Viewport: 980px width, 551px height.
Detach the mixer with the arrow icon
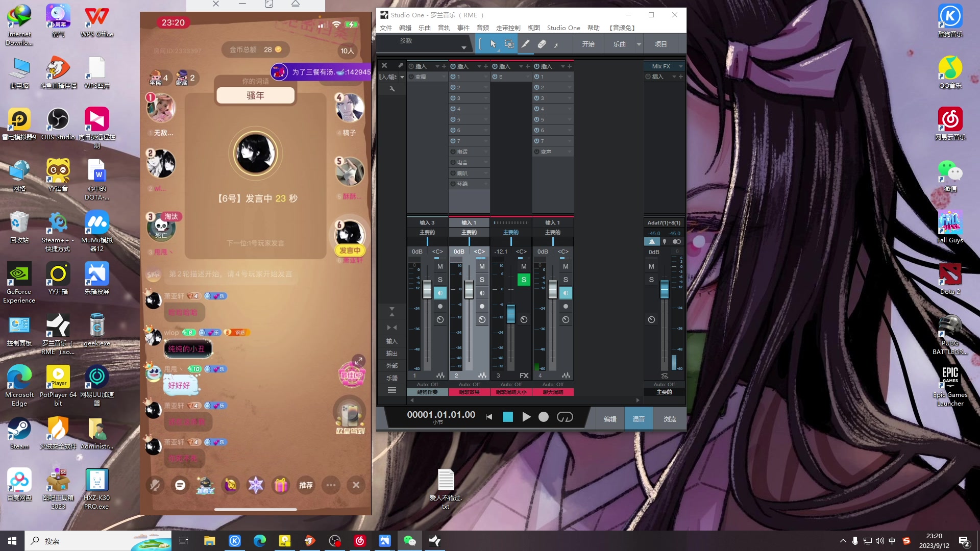(x=401, y=66)
